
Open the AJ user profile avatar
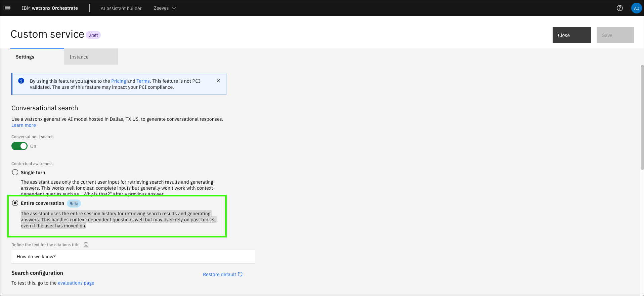pyautogui.click(x=636, y=8)
